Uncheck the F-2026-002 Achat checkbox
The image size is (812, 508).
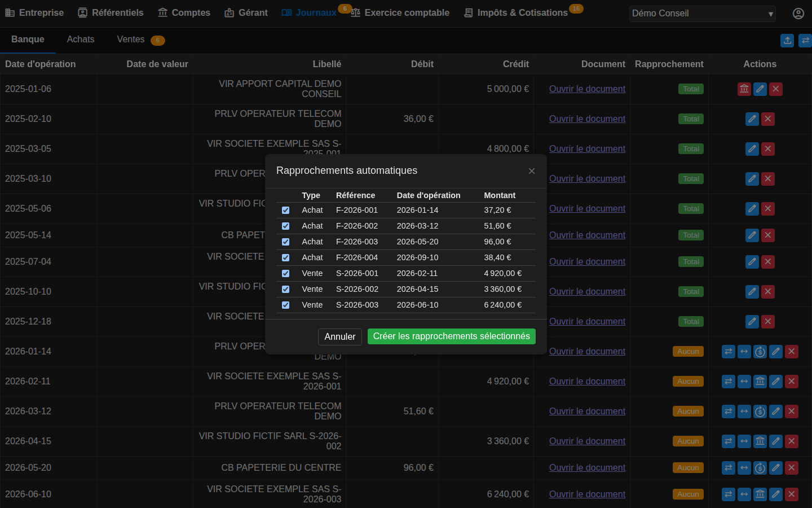(x=286, y=226)
